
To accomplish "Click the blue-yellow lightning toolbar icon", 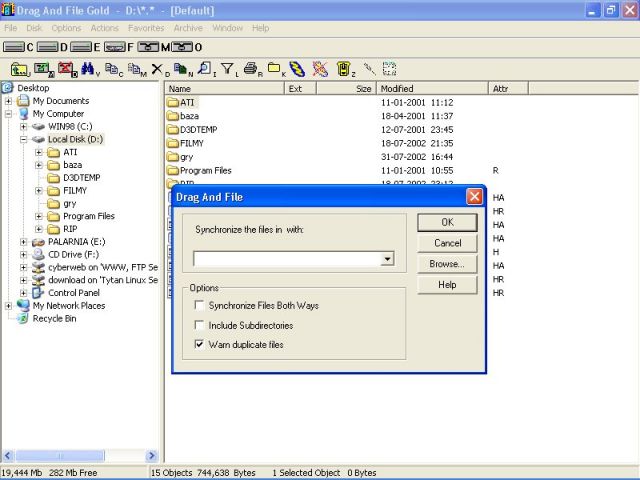I will coord(297,69).
